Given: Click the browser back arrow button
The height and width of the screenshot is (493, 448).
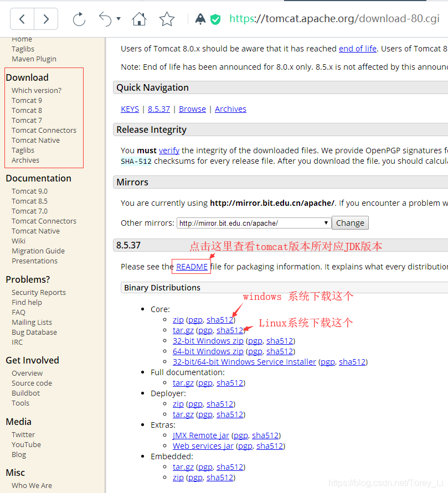Looking at the screenshot, I should [x=22, y=19].
